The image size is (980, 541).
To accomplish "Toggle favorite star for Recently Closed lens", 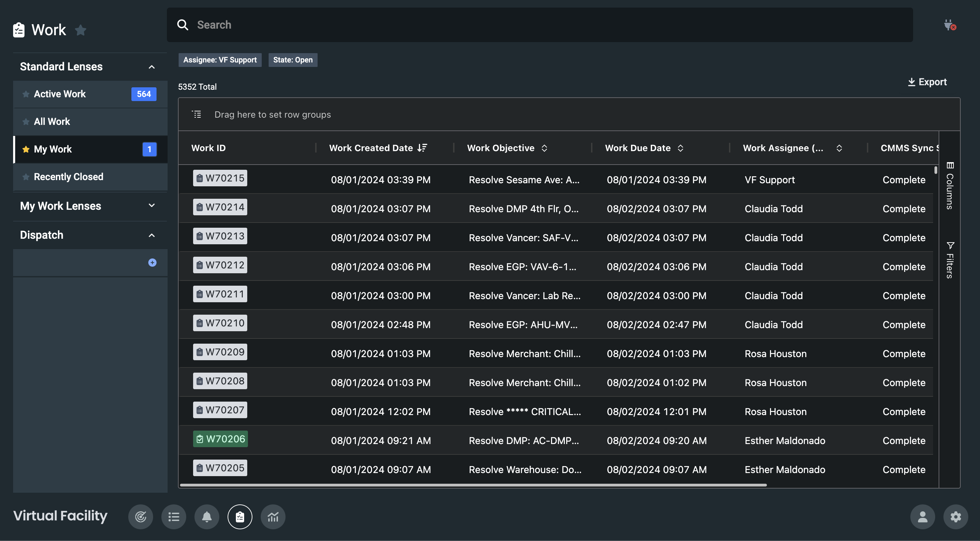I will [x=26, y=177].
